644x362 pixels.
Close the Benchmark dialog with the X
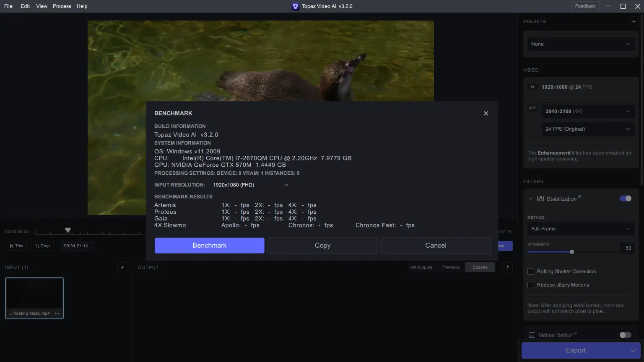(486, 114)
